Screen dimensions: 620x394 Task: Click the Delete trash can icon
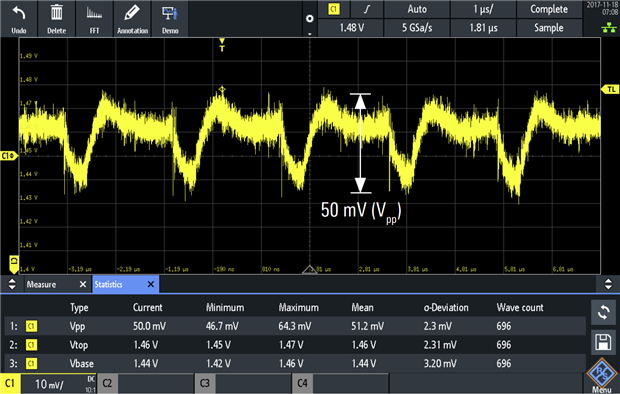click(x=57, y=13)
